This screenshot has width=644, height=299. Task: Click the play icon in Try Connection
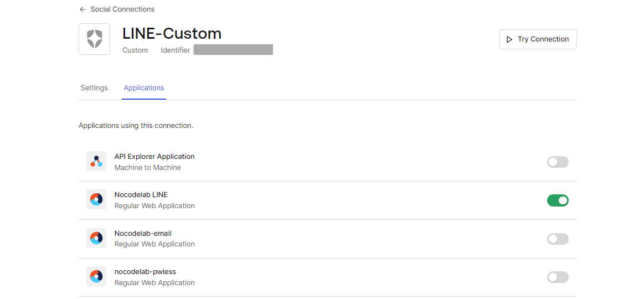[509, 39]
